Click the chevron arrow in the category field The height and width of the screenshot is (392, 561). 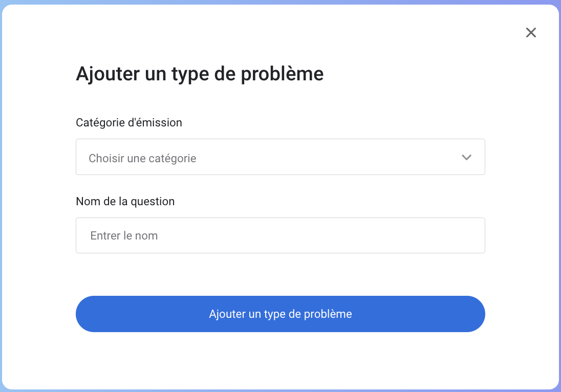466,158
